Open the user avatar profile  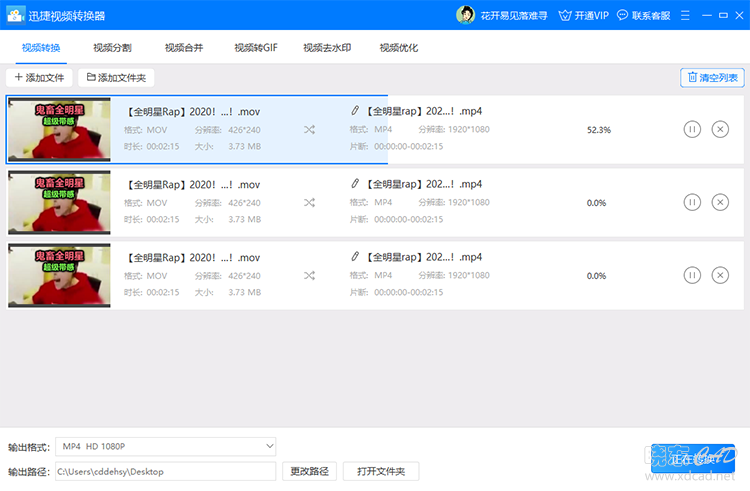point(465,15)
